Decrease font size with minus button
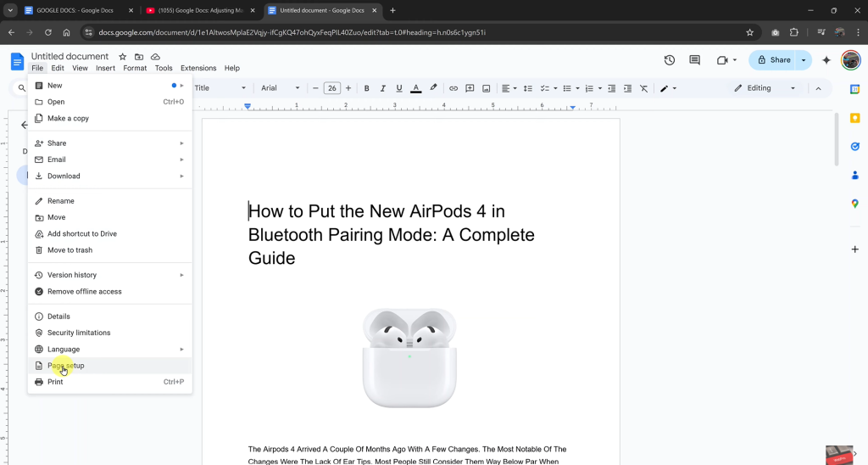The height and width of the screenshot is (465, 868). 315,88
